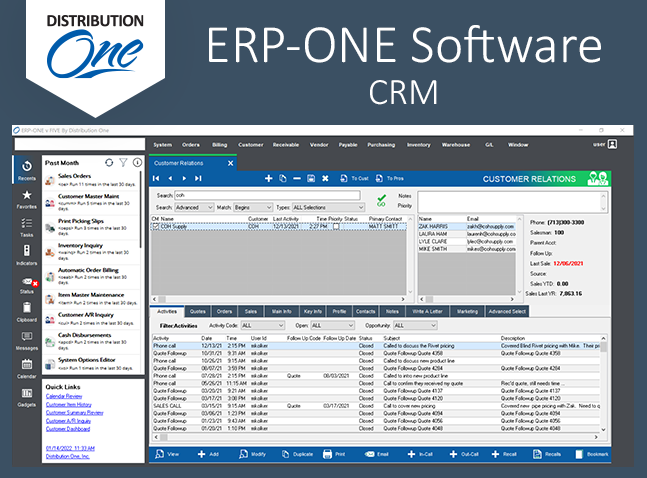Click the user profile icon
Viewport: 647px width, 478px height.
tap(613, 144)
